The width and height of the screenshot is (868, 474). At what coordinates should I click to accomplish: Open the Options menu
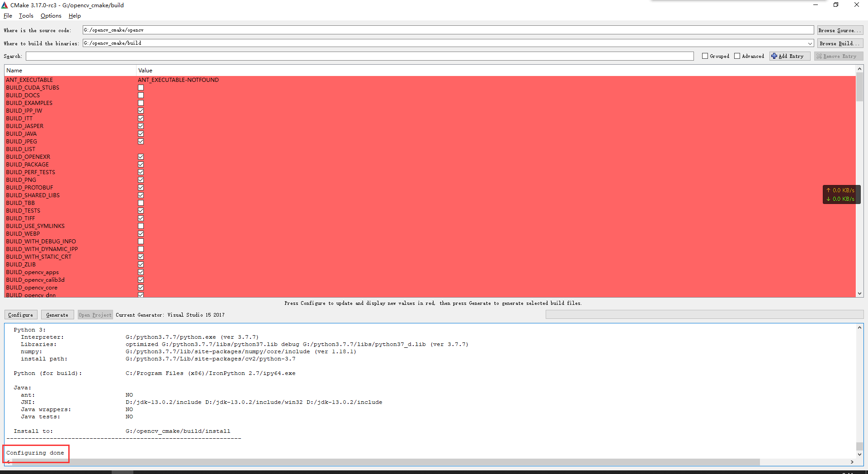(x=50, y=15)
